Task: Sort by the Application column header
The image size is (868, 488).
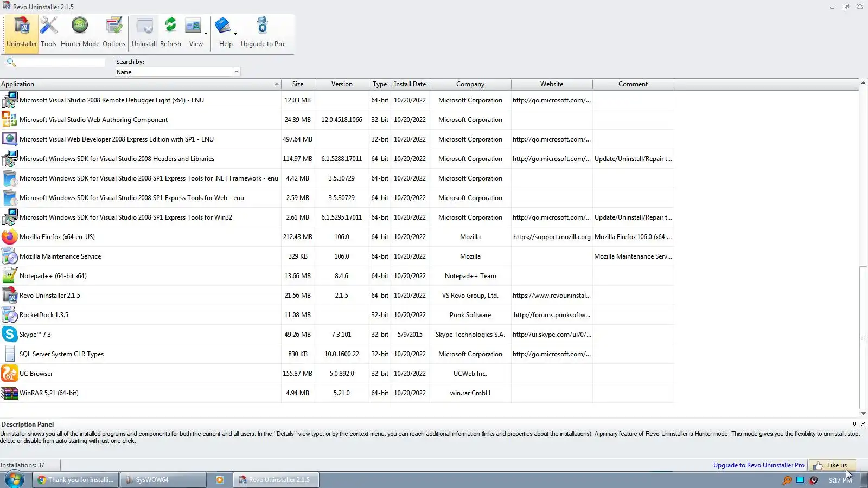Action: click(141, 84)
